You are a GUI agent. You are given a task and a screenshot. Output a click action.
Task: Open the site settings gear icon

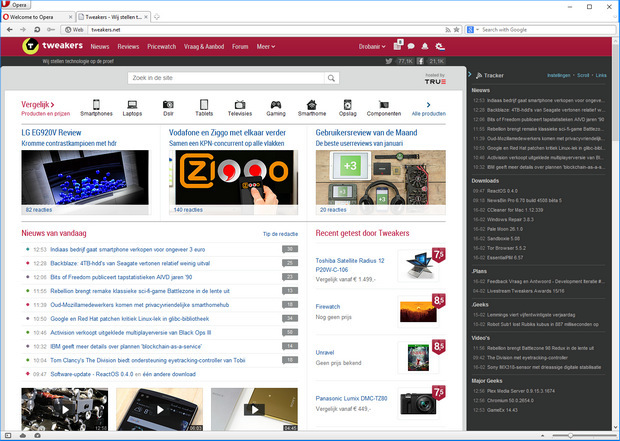pyautogui.click(x=440, y=47)
